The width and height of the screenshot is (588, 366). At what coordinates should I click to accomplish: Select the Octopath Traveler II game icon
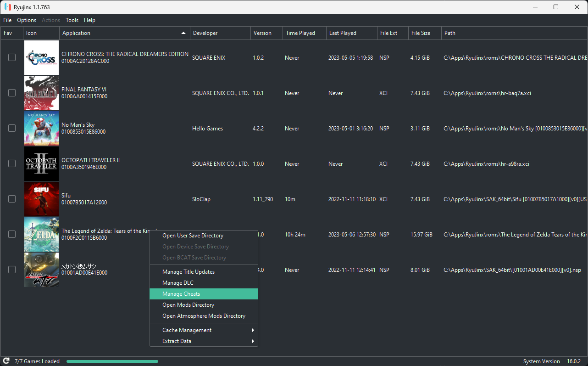point(41,163)
